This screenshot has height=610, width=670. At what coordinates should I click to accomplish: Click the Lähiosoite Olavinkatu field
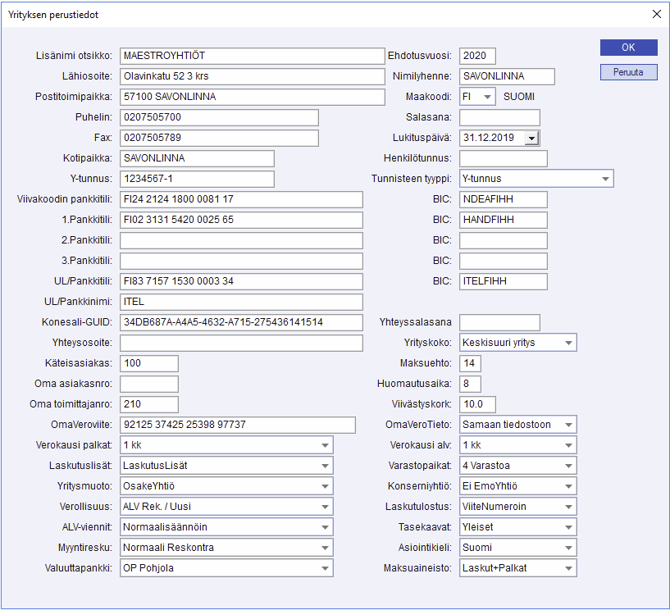coord(251,76)
